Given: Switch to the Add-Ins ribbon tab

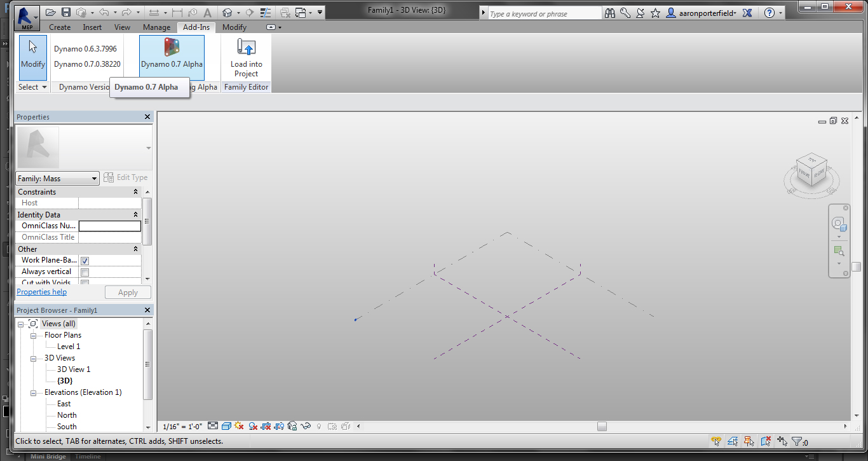Looking at the screenshot, I should point(196,27).
